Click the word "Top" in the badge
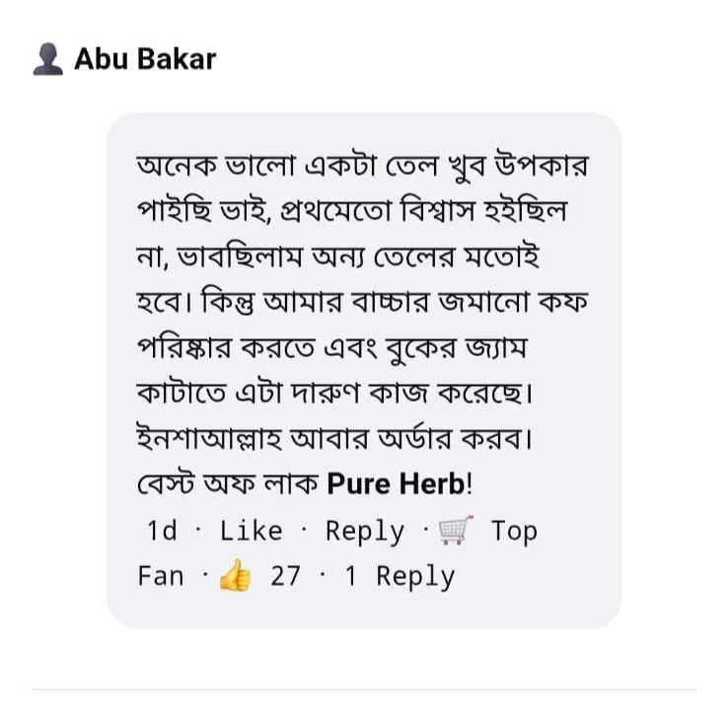The height and width of the screenshot is (728, 728). pos(514,532)
